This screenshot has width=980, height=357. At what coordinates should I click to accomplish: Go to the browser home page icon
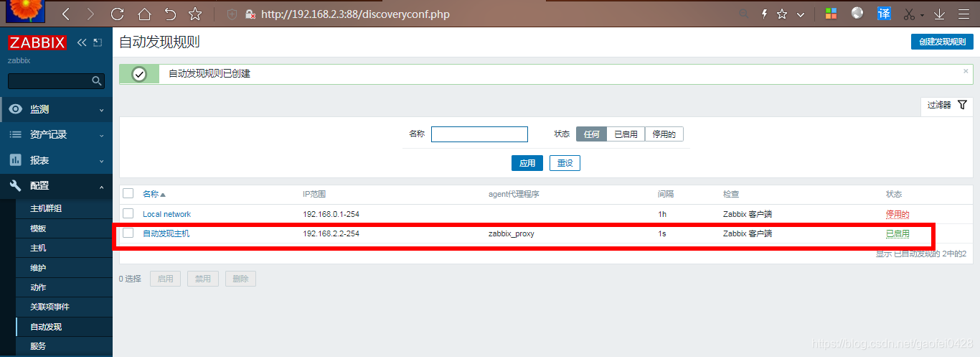pos(144,14)
